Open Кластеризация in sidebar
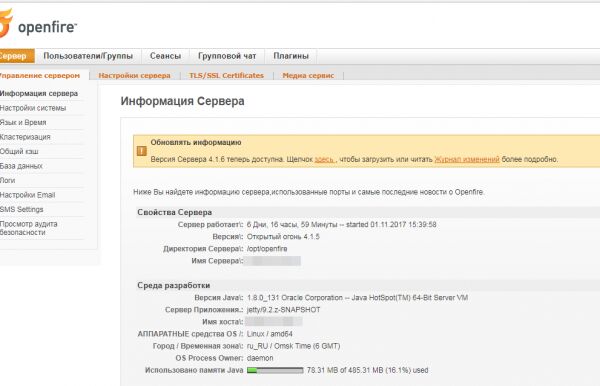 [25, 137]
